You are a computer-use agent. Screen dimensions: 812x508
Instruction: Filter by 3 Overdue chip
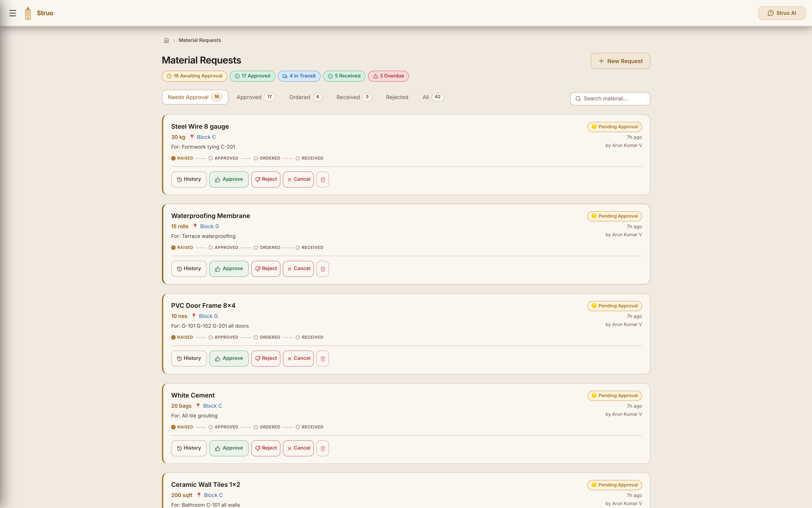tap(388, 76)
